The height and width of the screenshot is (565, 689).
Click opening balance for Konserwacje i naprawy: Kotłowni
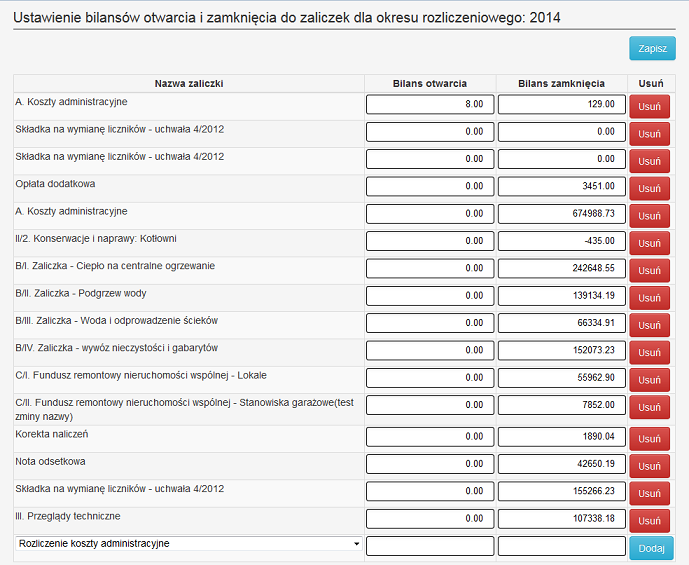click(430, 241)
